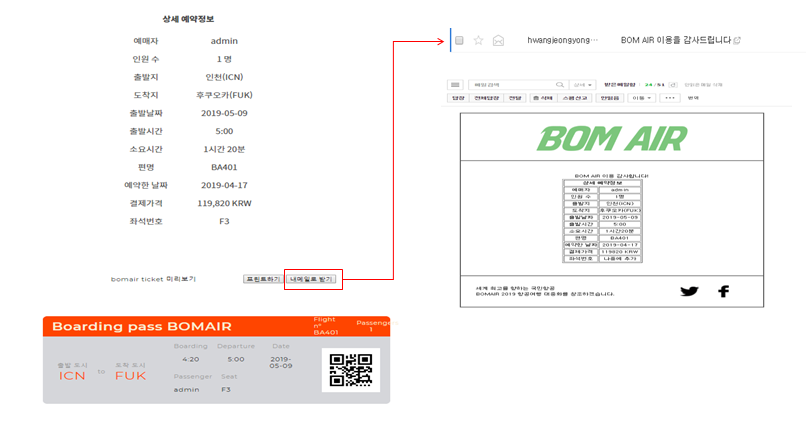Click the Twitter bird icon in email footer
The image size is (806, 421).
689,291
